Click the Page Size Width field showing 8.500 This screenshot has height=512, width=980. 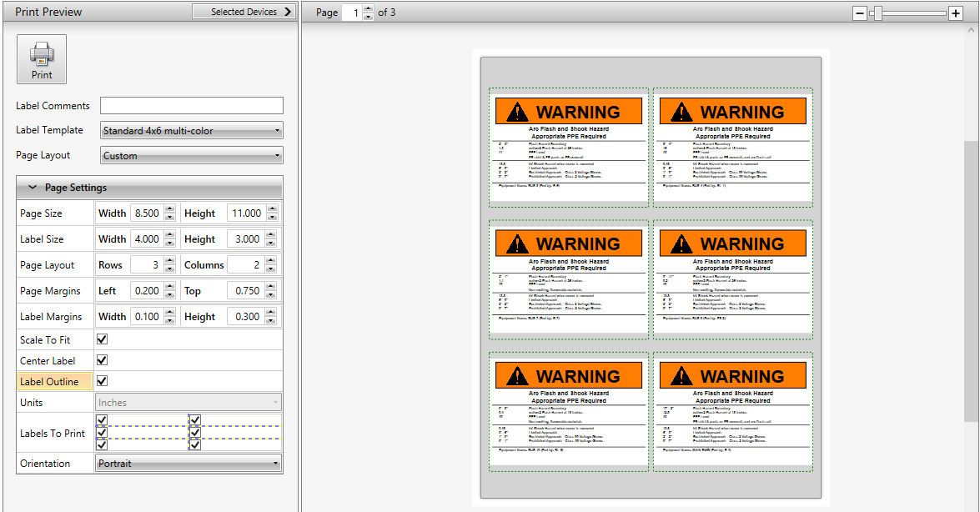tap(147, 213)
